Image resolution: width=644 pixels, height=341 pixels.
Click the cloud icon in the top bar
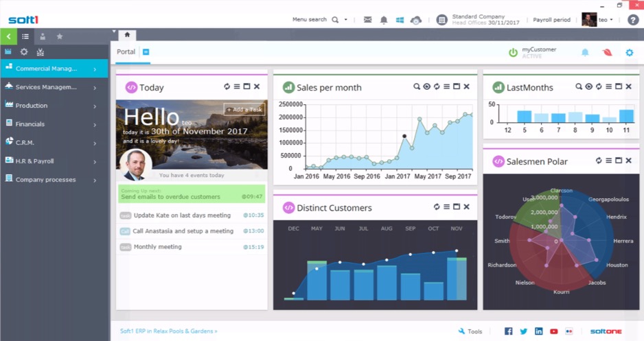click(416, 20)
